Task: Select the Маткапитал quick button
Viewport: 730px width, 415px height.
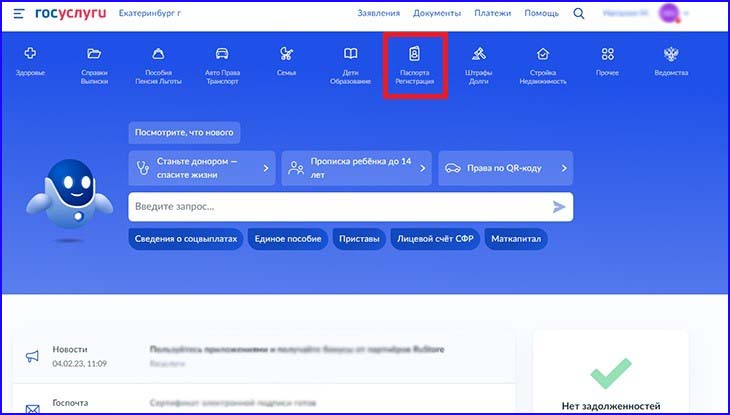Action: (516, 240)
